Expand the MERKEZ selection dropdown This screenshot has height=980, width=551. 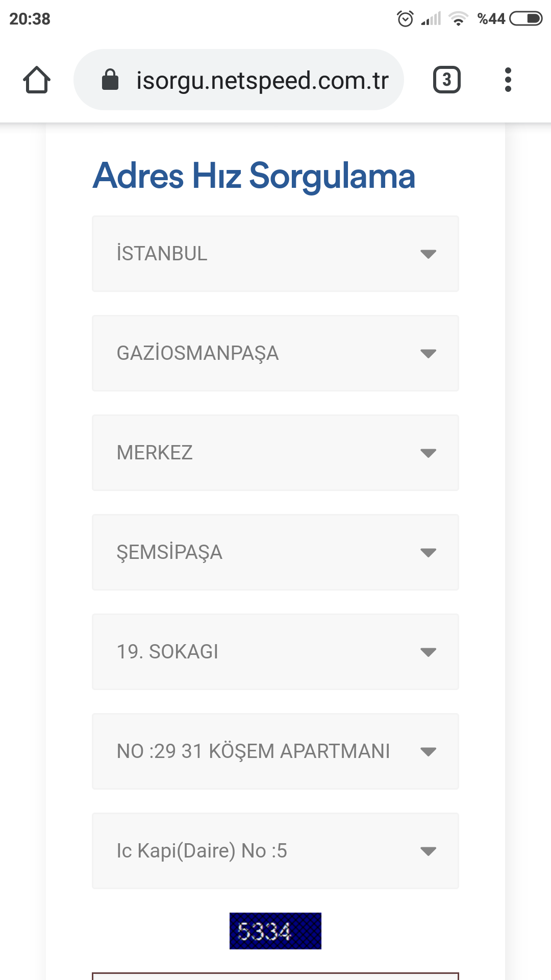[x=275, y=453]
